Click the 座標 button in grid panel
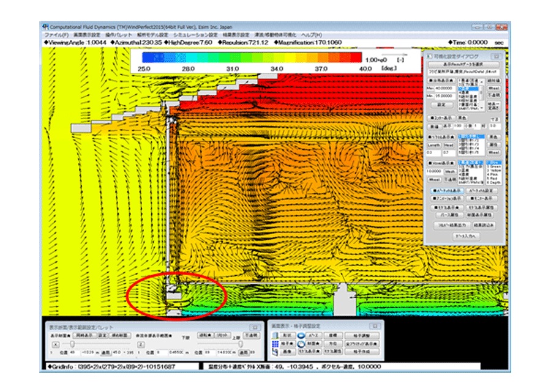 tap(332, 336)
